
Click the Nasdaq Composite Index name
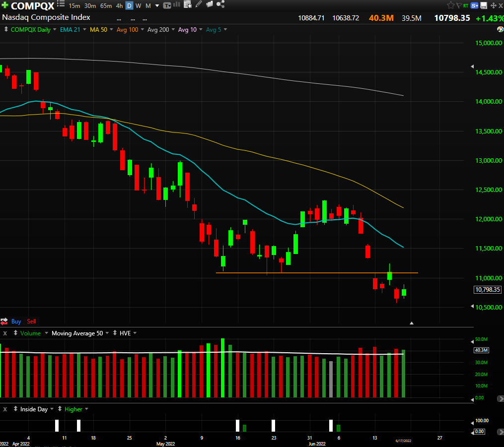click(x=46, y=17)
